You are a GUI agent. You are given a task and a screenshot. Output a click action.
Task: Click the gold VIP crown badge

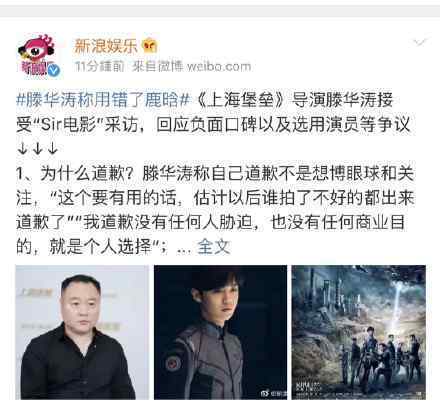coord(150,46)
